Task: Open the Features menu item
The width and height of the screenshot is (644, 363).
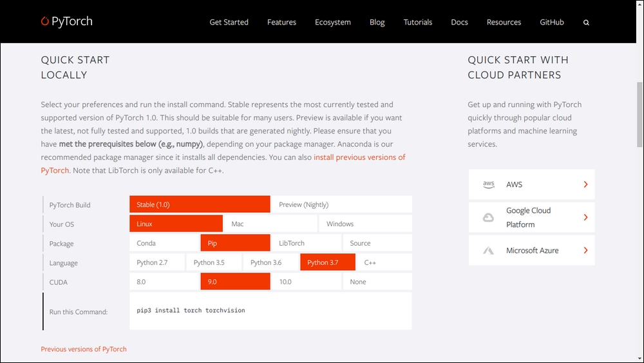Action: 281,22
